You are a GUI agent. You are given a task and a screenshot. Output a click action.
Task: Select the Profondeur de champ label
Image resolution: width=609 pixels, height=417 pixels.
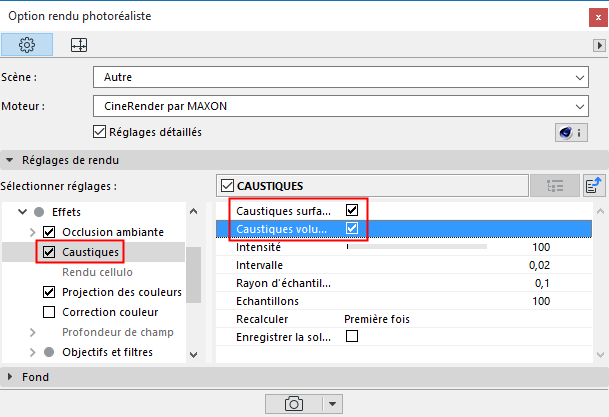[118, 332]
